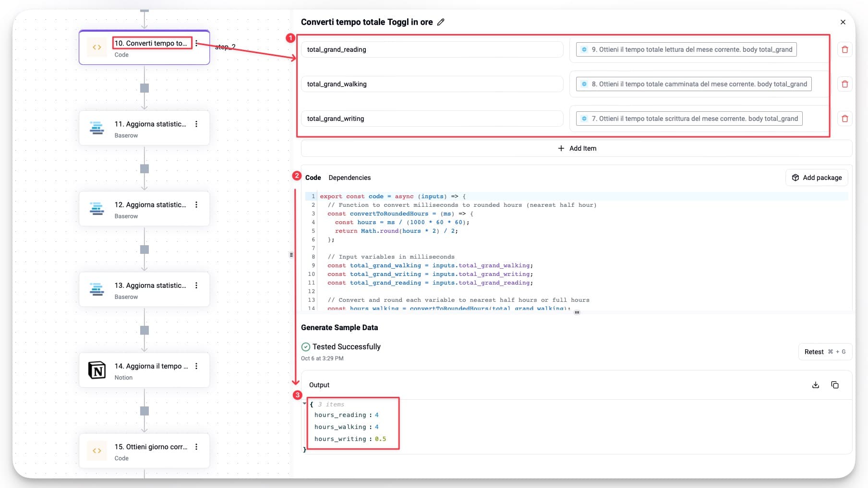Screen dimensions: 868x488
Task: Click the step 9 lettura body total_grand value chip
Action: tap(687, 49)
